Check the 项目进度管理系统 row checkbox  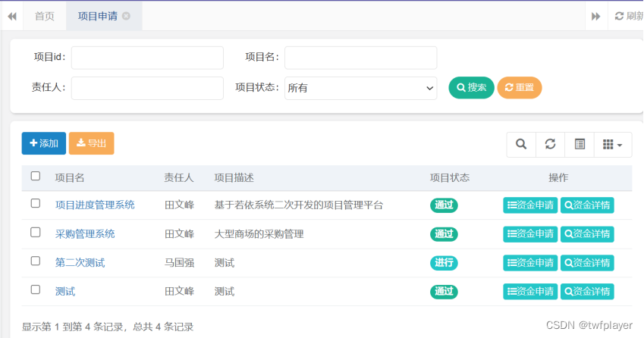click(x=36, y=203)
